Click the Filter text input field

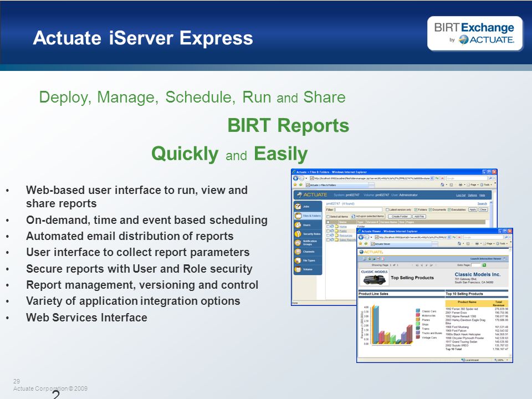359,209
